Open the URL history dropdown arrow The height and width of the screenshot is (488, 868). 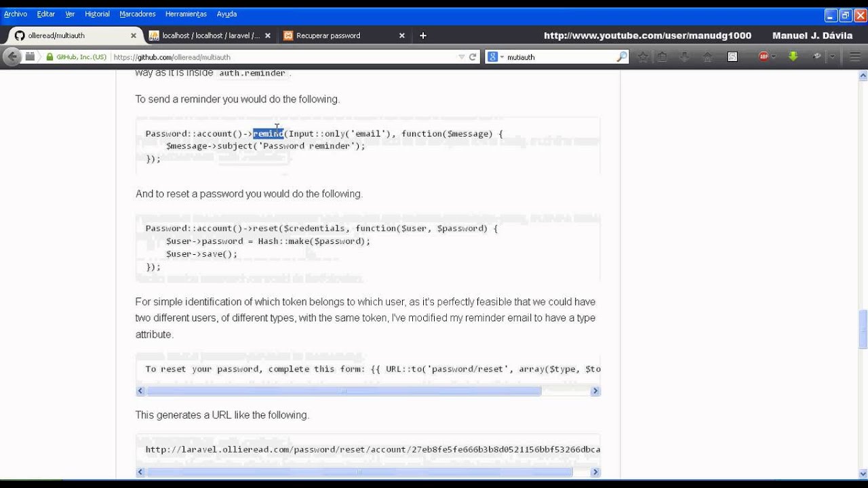point(462,57)
